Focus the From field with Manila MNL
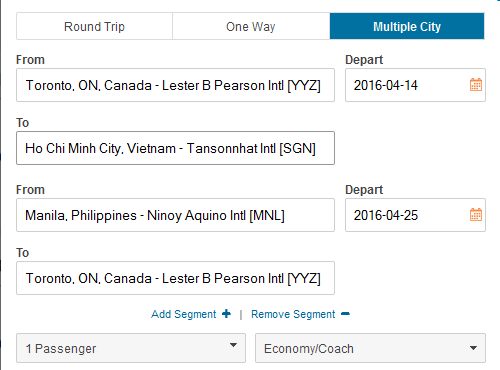The height and width of the screenshot is (370, 500). 175,215
